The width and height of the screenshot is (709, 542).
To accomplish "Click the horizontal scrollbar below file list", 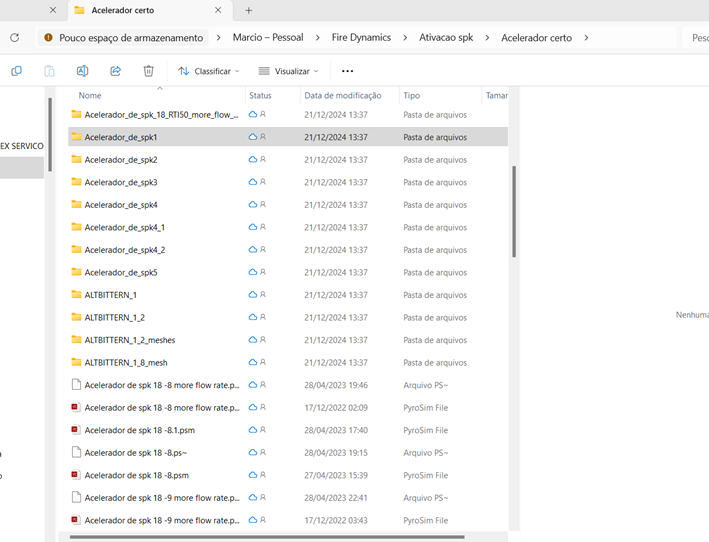I will click(x=267, y=537).
